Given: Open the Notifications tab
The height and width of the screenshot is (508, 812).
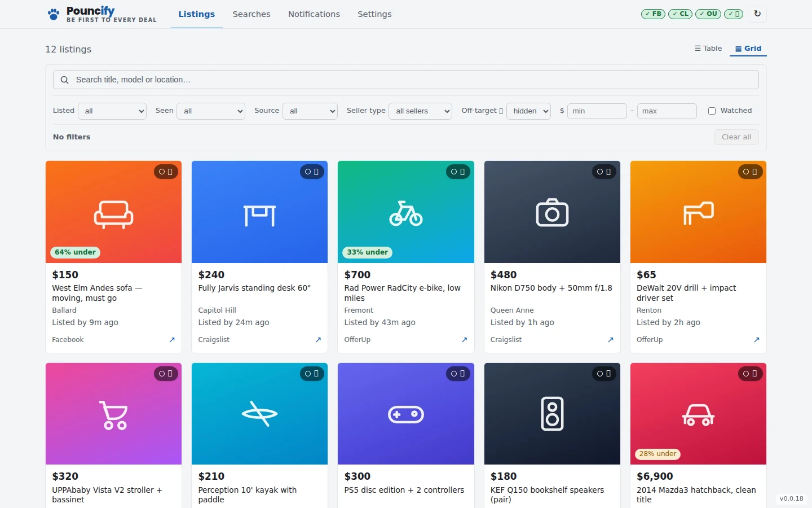Looking at the screenshot, I should tap(314, 14).
